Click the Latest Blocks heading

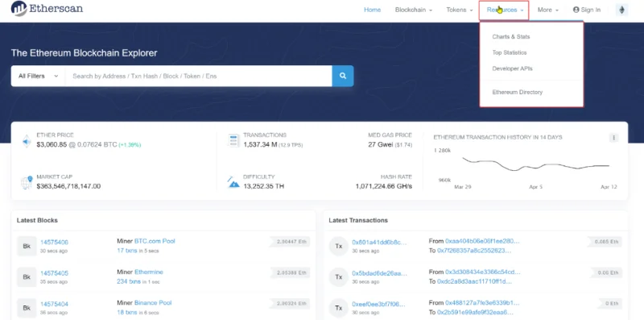(37, 221)
